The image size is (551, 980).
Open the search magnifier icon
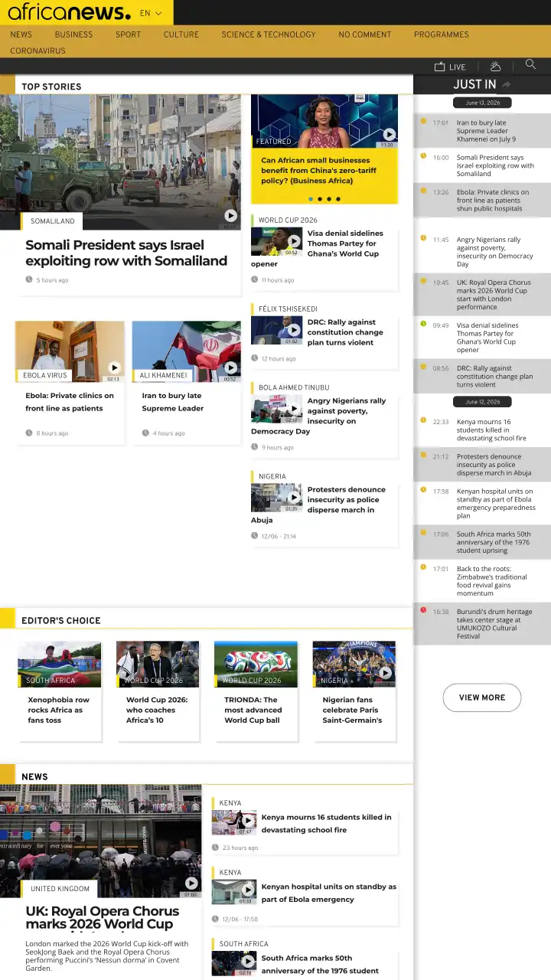pyautogui.click(x=530, y=65)
